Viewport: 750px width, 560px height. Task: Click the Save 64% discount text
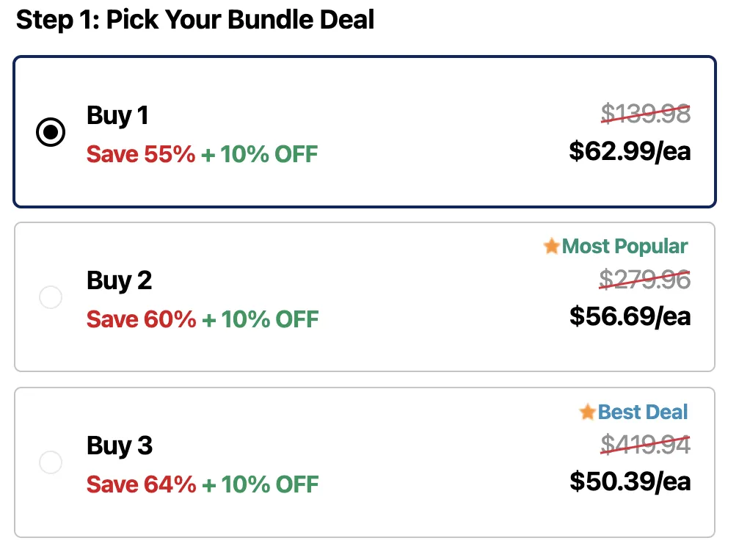141,485
